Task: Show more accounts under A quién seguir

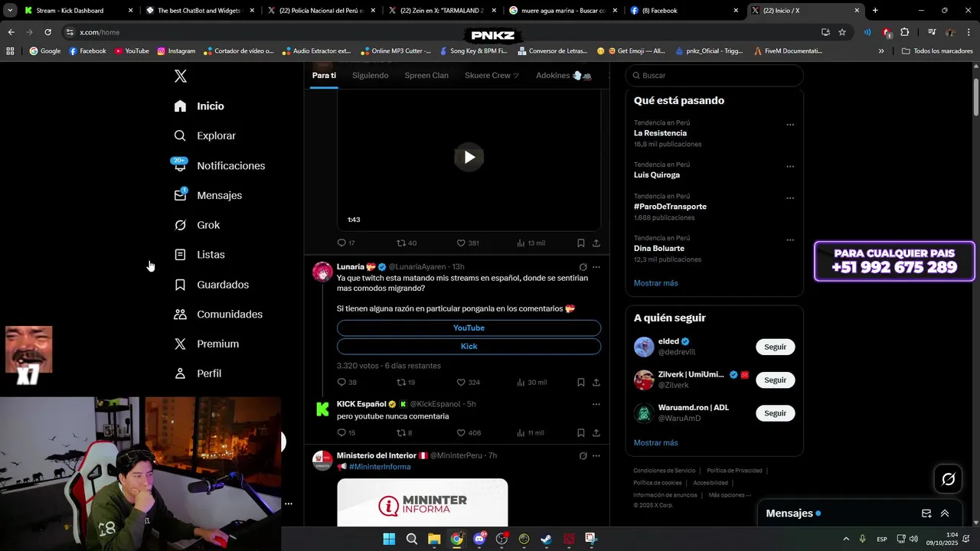Action: point(655,443)
